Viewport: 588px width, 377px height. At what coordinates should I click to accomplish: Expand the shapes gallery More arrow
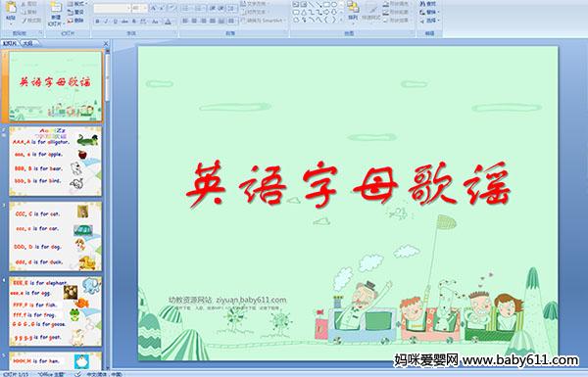coord(342,20)
